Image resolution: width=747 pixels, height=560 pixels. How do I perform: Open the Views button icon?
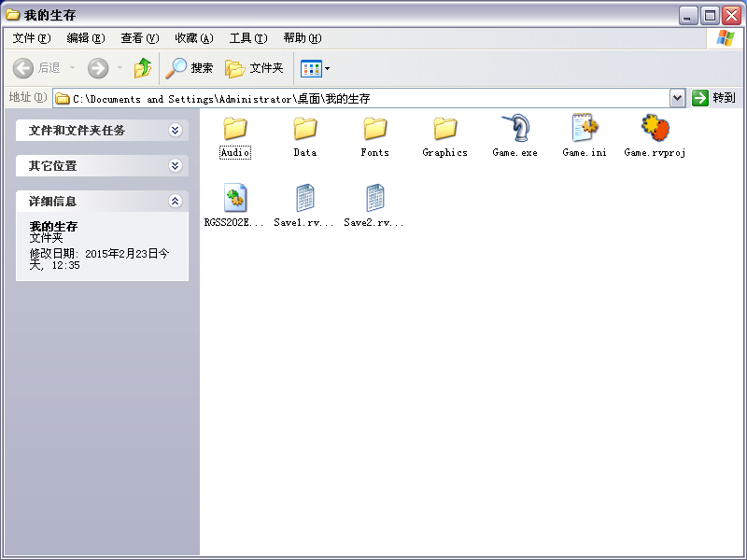pos(311,68)
